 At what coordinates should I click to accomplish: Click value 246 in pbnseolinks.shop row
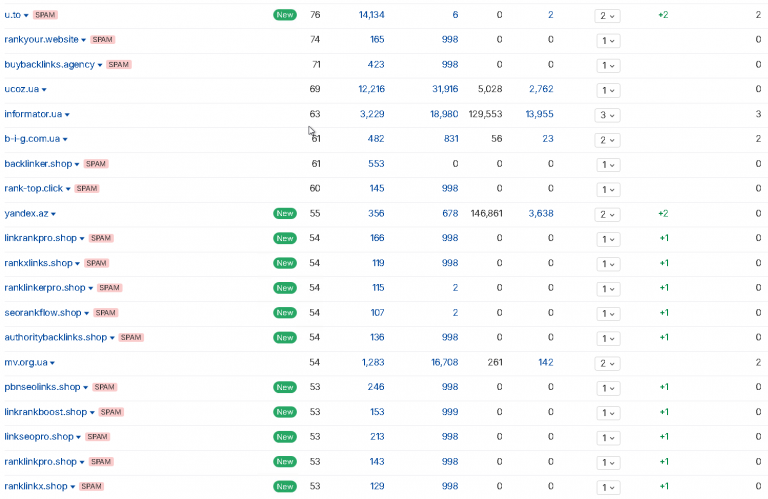point(376,387)
